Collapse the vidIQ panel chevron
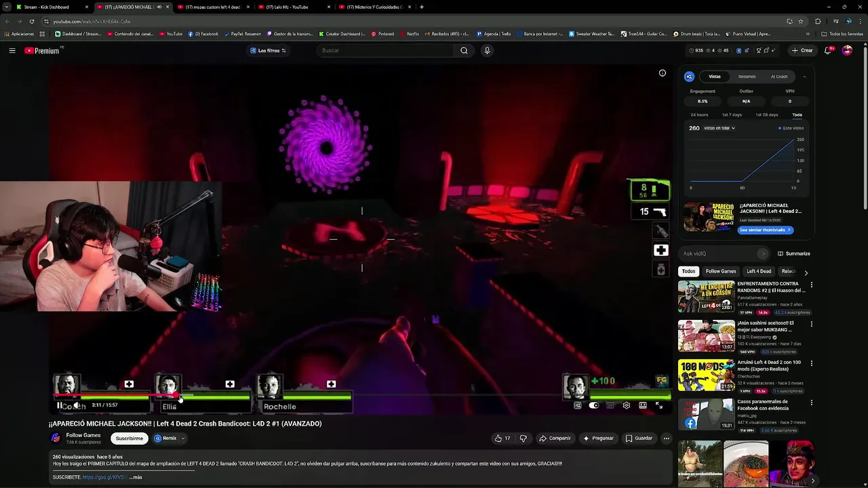This screenshot has width=868, height=488. [804, 77]
